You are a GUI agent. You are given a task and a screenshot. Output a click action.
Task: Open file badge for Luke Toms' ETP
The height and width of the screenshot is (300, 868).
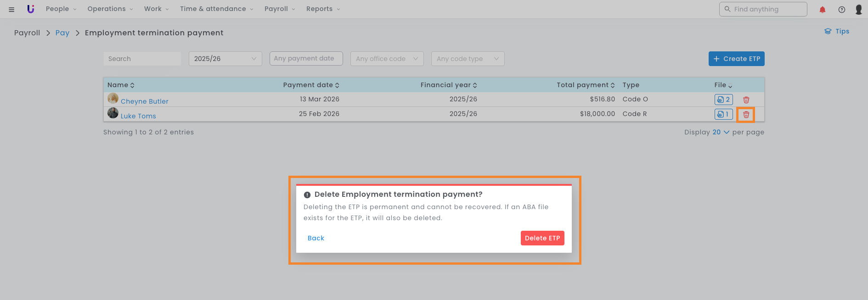pos(723,114)
